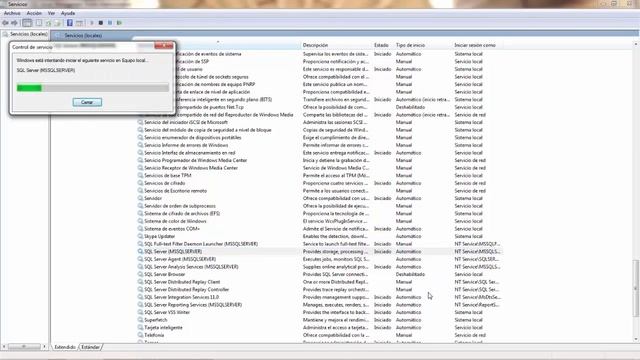
Task: Open the Ayuda menu
Action: (x=68, y=13)
